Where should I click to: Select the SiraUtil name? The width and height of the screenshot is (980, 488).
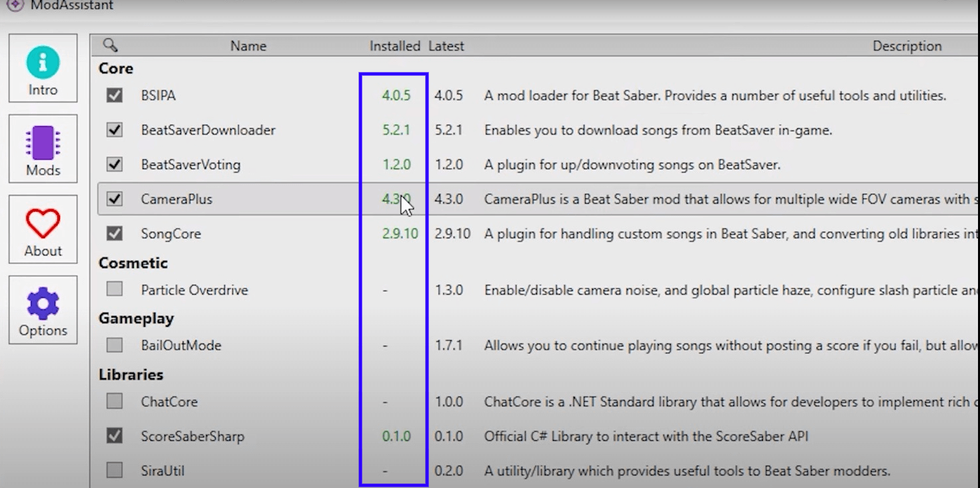(x=163, y=471)
